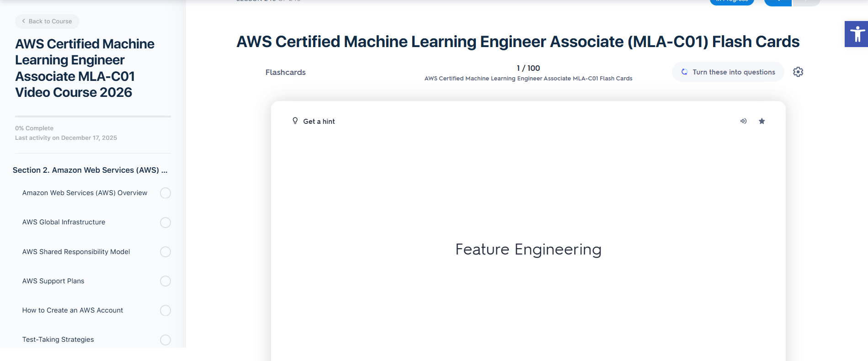Click the previous lesson arrow button
Viewport: 868px width, 361px height.
click(x=777, y=2)
